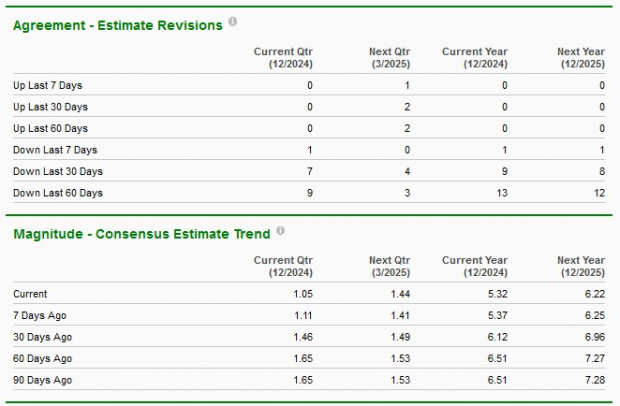
Task: Click Next Qtr (3/2025) header in Agreement table
Action: pos(389,58)
